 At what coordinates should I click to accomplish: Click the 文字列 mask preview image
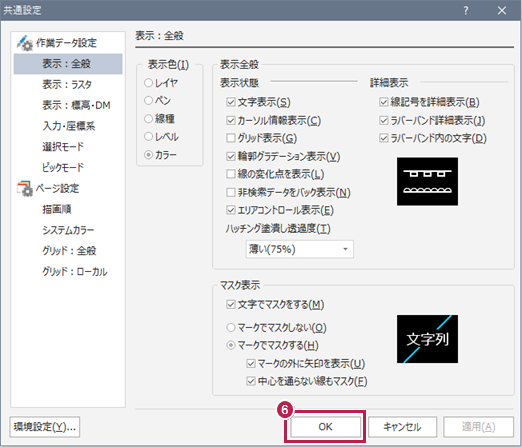[427, 339]
